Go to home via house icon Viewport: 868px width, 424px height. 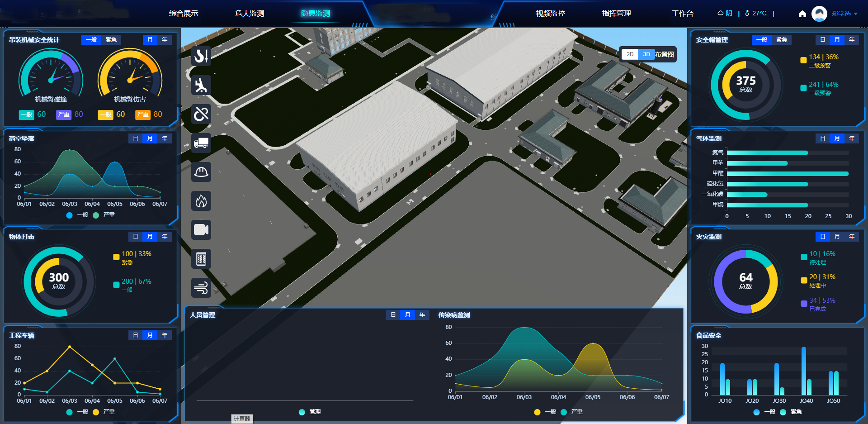click(802, 14)
